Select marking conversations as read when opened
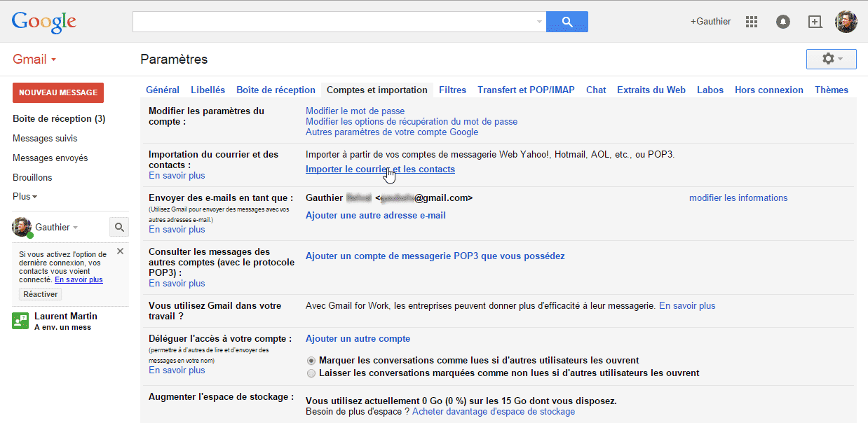868x423 pixels. [x=310, y=360]
